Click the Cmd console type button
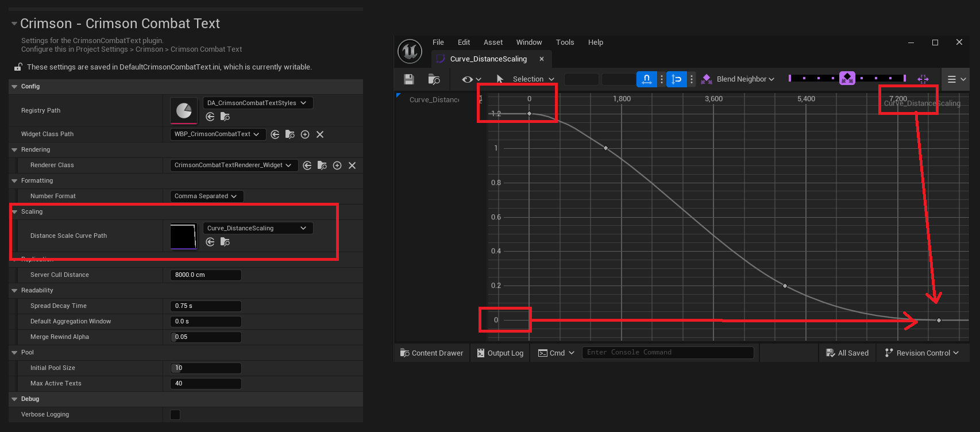Image resolution: width=980 pixels, height=432 pixels. point(555,353)
